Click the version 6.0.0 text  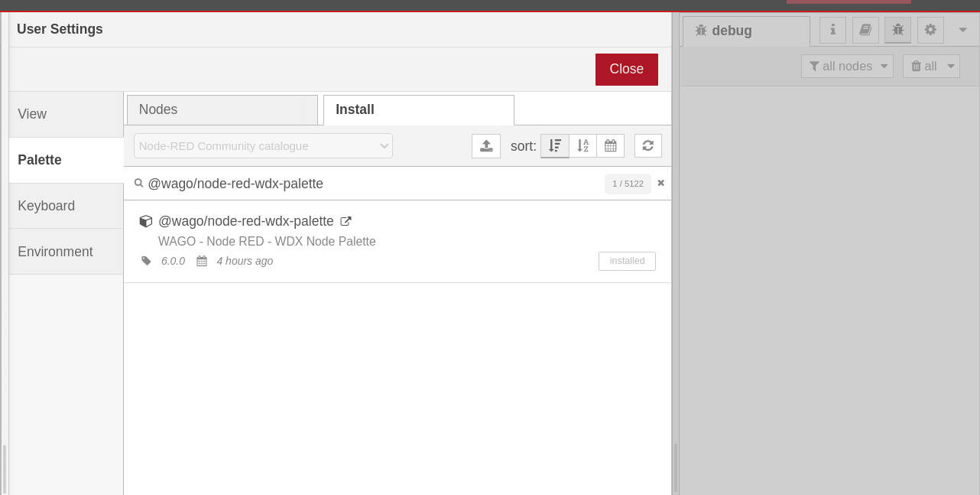[x=174, y=261]
